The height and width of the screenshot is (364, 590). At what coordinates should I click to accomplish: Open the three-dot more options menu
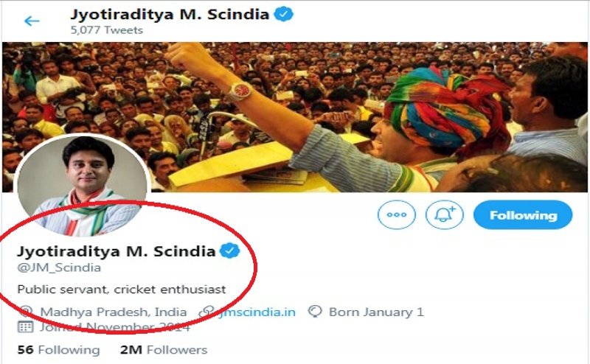[397, 215]
